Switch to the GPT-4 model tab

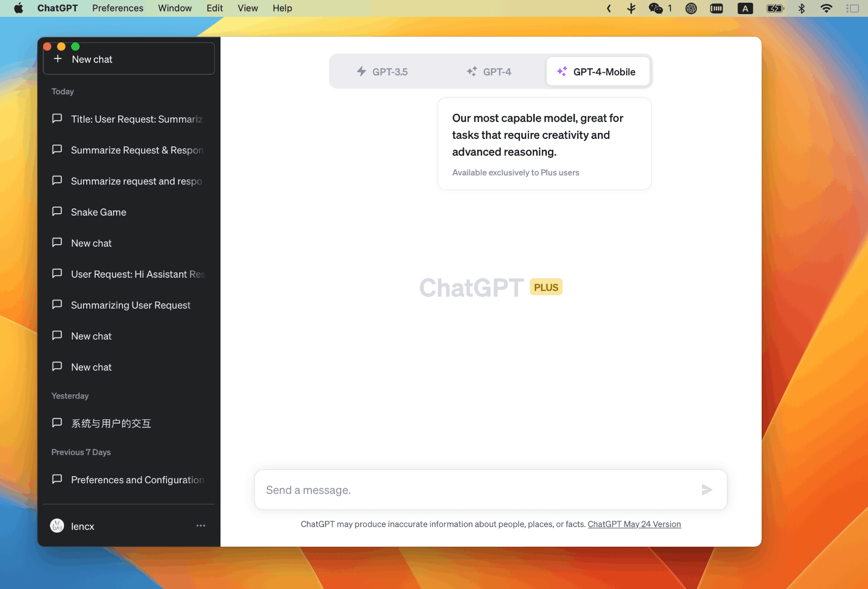[x=489, y=71]
